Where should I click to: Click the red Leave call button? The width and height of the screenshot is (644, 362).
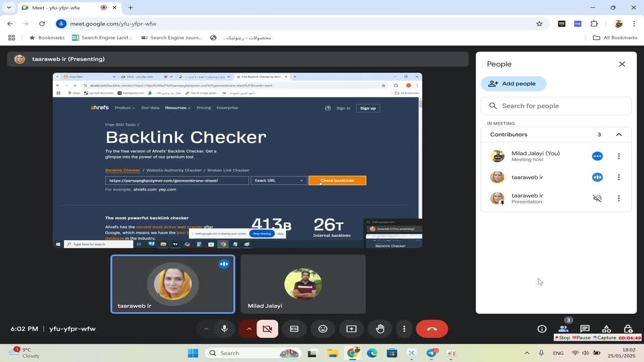pyautogui.click(x=432, y=329)
